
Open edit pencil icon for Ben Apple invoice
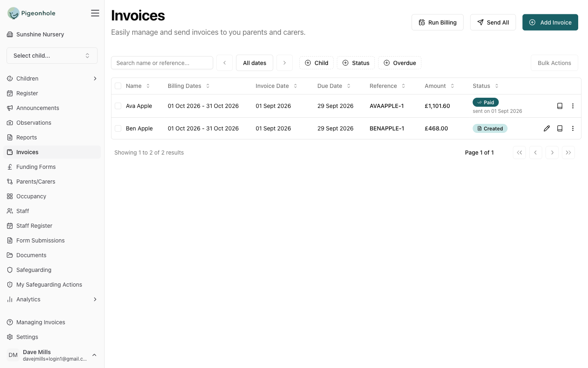pyautogui.click(x=547, y=128)
